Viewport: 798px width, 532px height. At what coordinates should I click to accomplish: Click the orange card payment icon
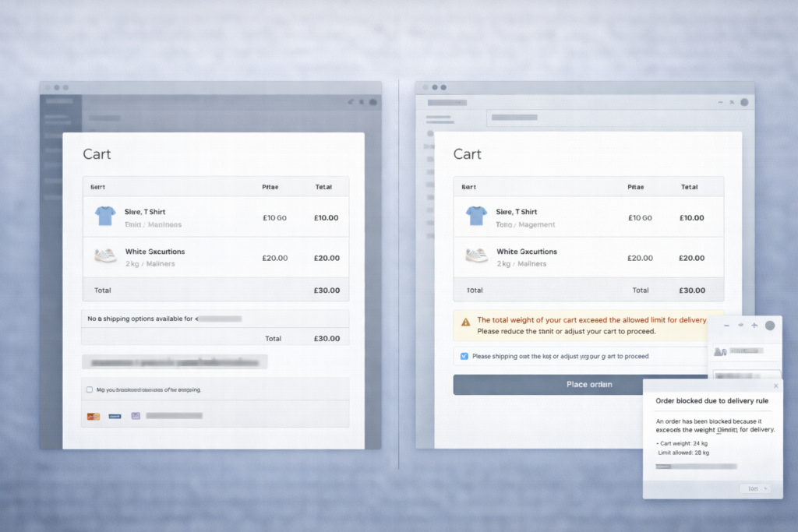[94, 416]
